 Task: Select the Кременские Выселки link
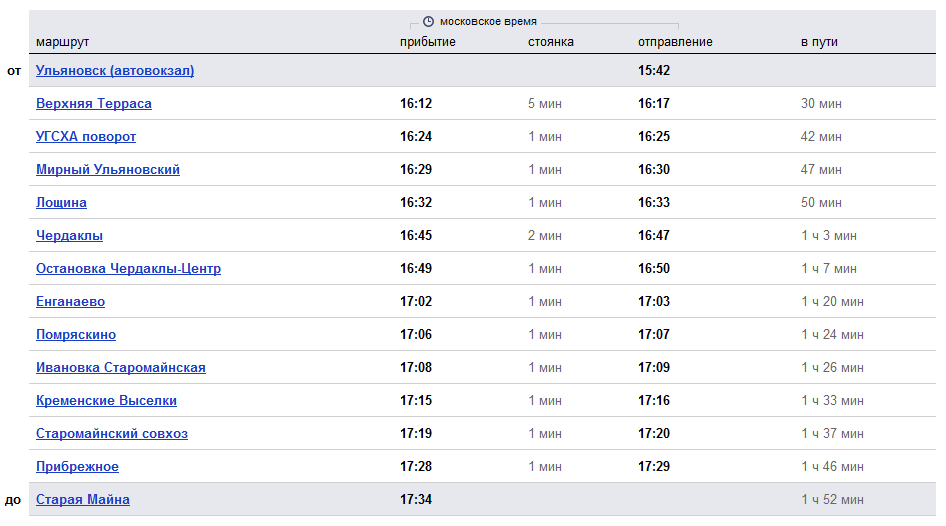coord(106,401)
